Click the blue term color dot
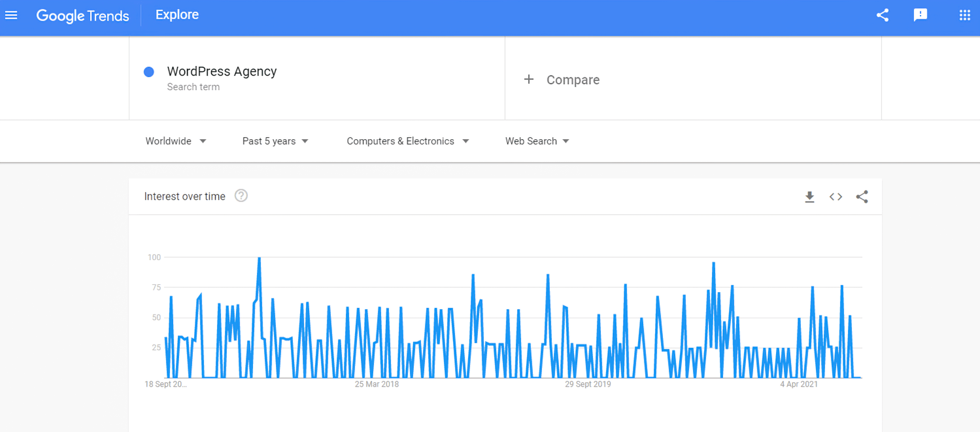 (x=149, y=72)
